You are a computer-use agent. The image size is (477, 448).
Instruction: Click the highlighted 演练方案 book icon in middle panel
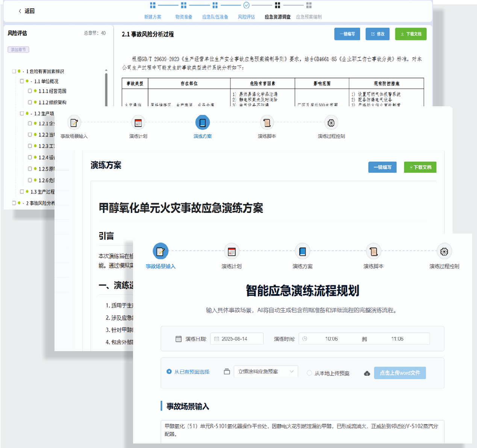point(203,122)
